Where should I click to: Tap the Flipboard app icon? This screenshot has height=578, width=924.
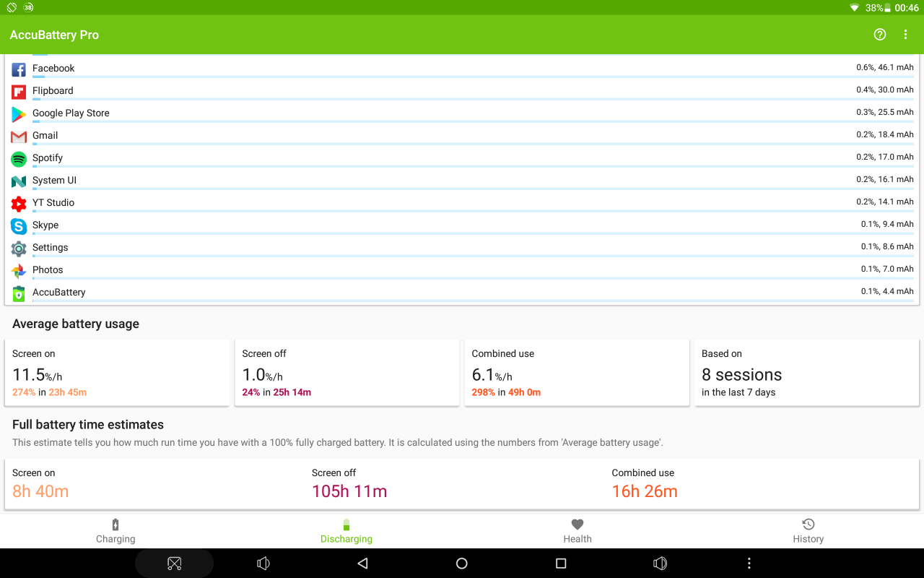[x=19, y=92]
